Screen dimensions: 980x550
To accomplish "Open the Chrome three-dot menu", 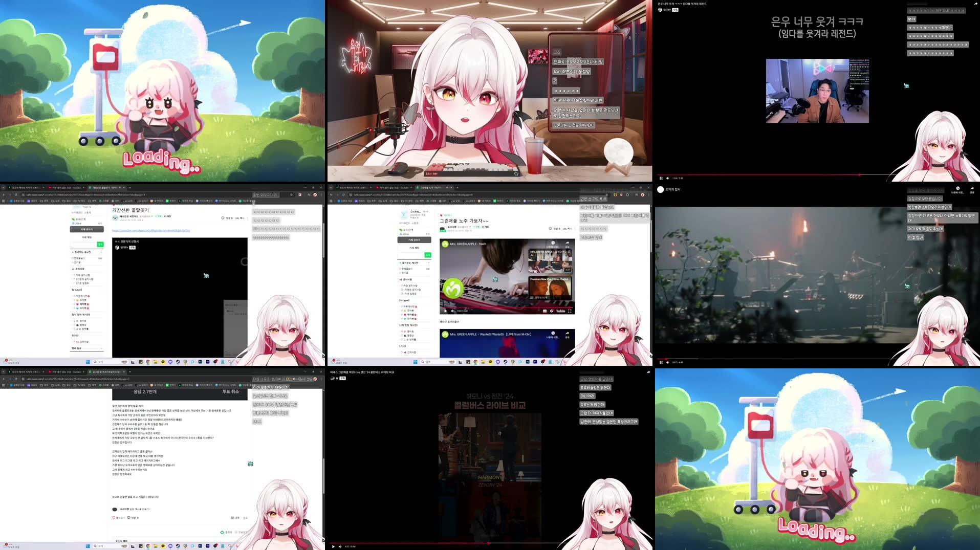I will pos(322,194).
